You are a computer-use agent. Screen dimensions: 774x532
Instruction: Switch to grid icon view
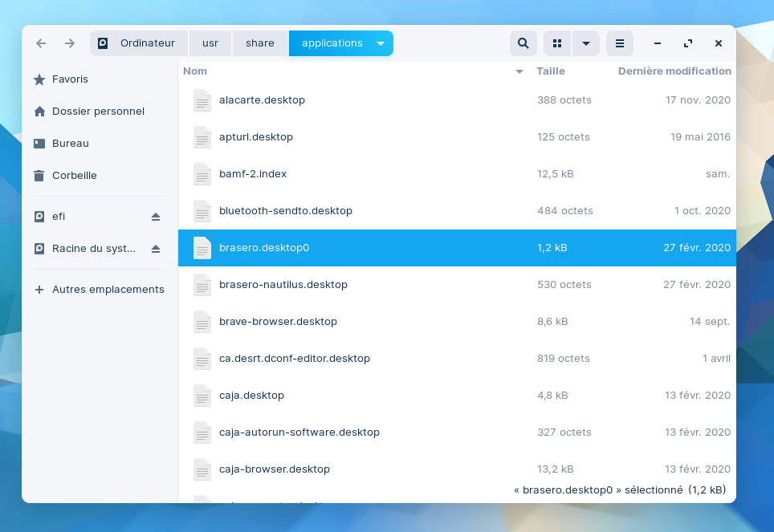tap(557, 43)
